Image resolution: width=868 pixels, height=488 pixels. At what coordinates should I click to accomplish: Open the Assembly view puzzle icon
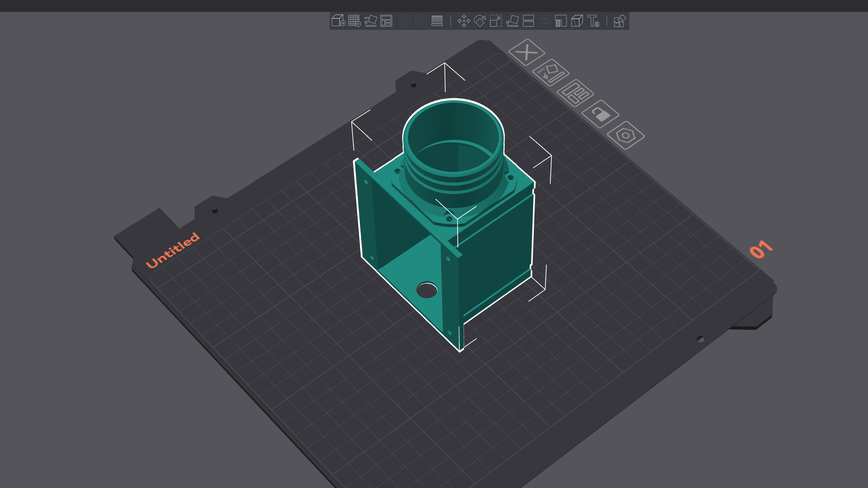click(x=619, y=21)
